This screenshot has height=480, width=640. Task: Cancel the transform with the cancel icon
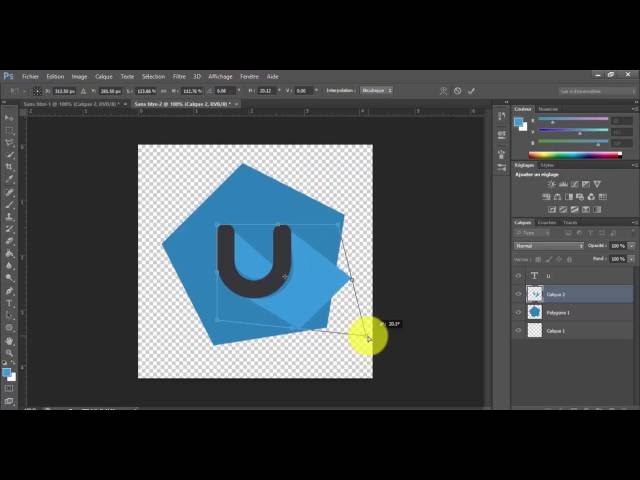tap(457, 90)
